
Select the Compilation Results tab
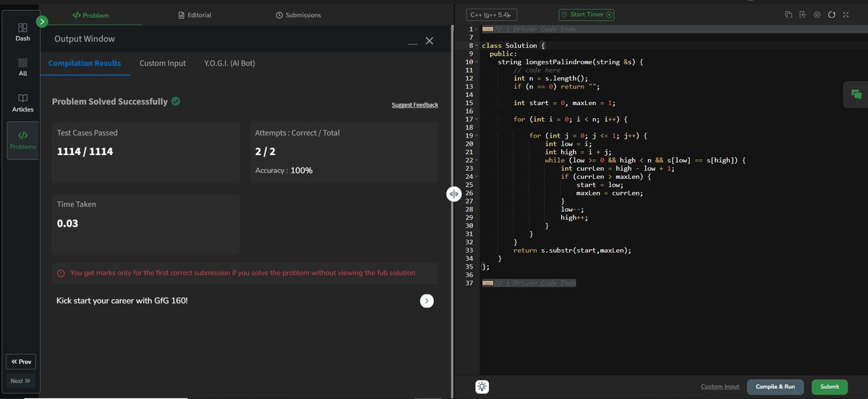[x=85, y=64]
